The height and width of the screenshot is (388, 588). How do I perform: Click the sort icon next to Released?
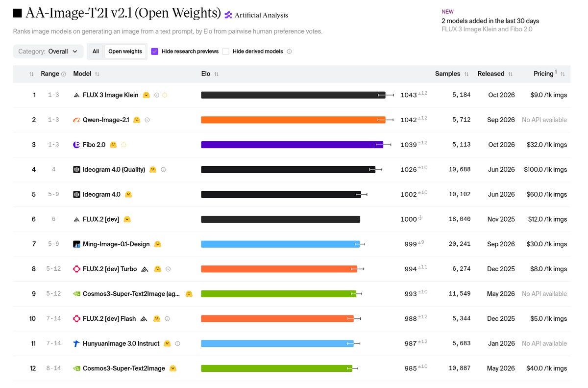[x=510, y=74]
